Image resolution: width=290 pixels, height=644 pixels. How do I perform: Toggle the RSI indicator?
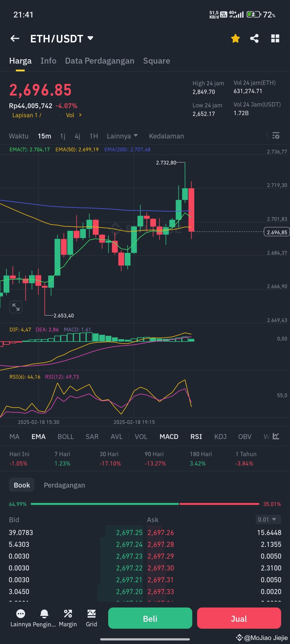196,437
